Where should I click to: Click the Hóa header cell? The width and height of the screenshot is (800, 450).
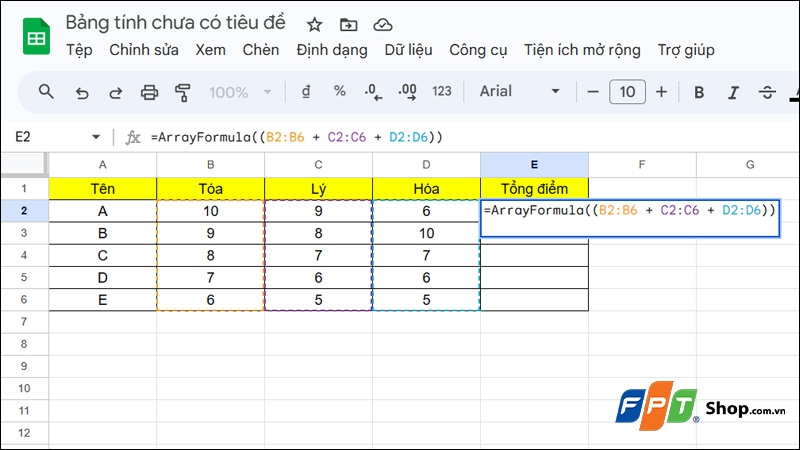[x=427, y=189]
